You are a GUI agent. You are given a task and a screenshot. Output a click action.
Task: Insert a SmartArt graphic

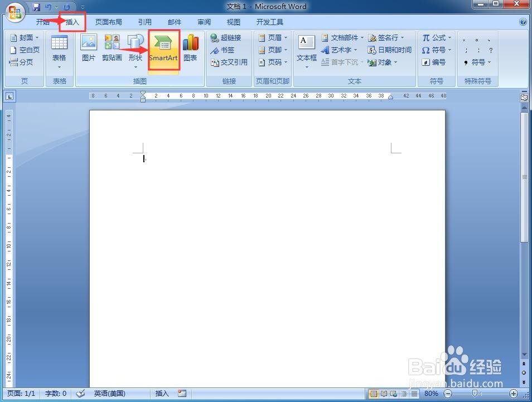[x=163, y=50]
